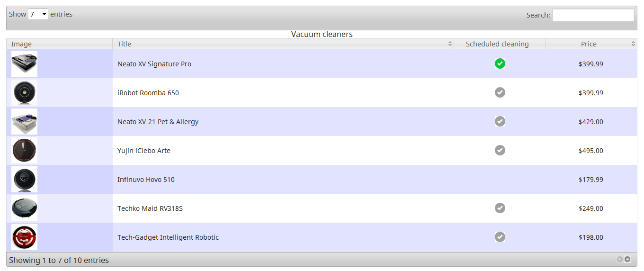Select the Yujin iClebo Arte title
This screenshot has height=271, width=644.
(144, 151)
